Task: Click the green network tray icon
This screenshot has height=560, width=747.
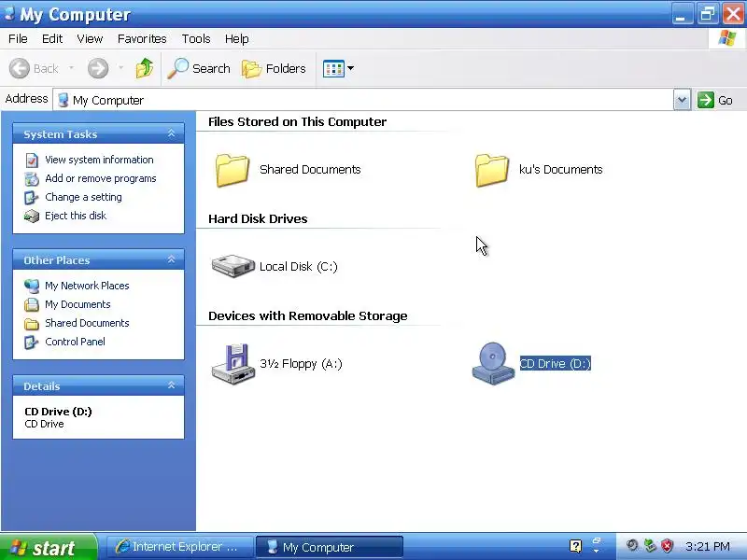Action: point(650,546)
